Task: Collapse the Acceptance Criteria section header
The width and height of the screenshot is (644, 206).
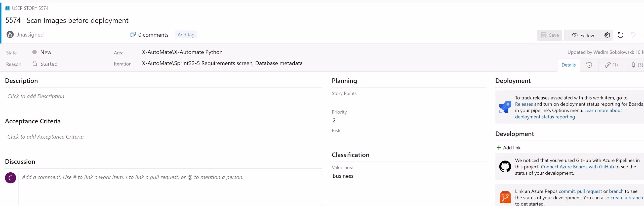Action: click(33, 121)
